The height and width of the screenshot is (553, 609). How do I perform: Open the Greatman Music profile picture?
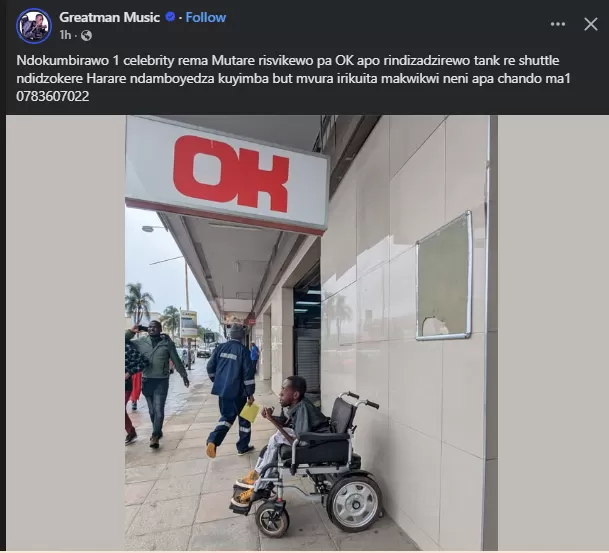coord(34,26)
